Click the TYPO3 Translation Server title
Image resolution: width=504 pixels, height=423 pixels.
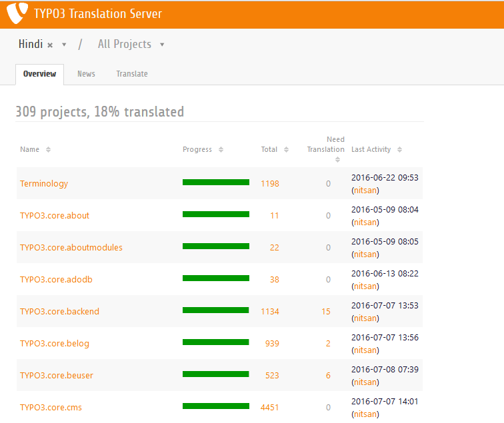point(98,14)
